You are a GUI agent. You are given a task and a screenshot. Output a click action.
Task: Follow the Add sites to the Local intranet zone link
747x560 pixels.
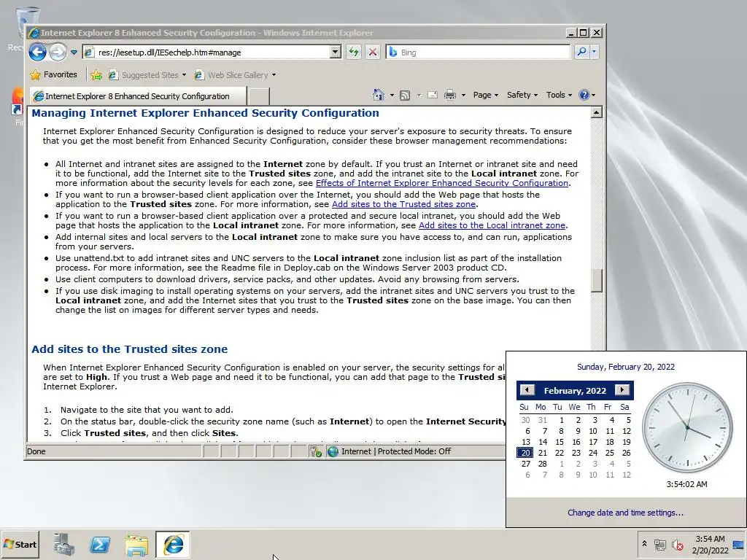(492, 225)
